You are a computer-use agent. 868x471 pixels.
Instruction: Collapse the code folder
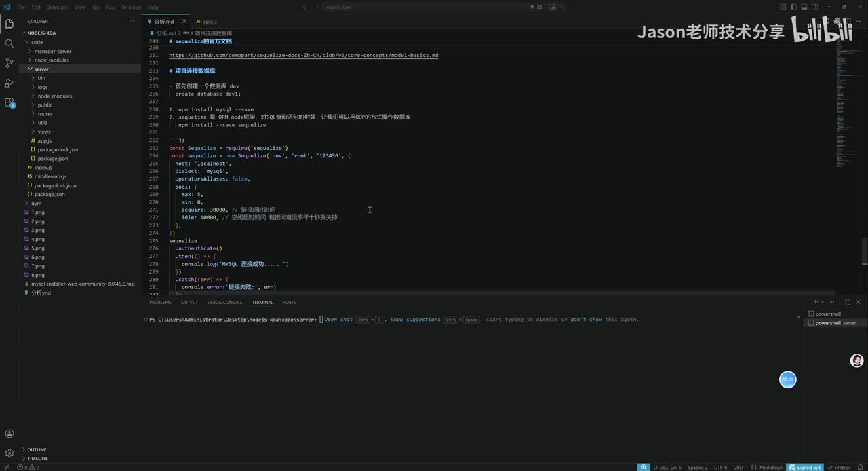(80, 42)
